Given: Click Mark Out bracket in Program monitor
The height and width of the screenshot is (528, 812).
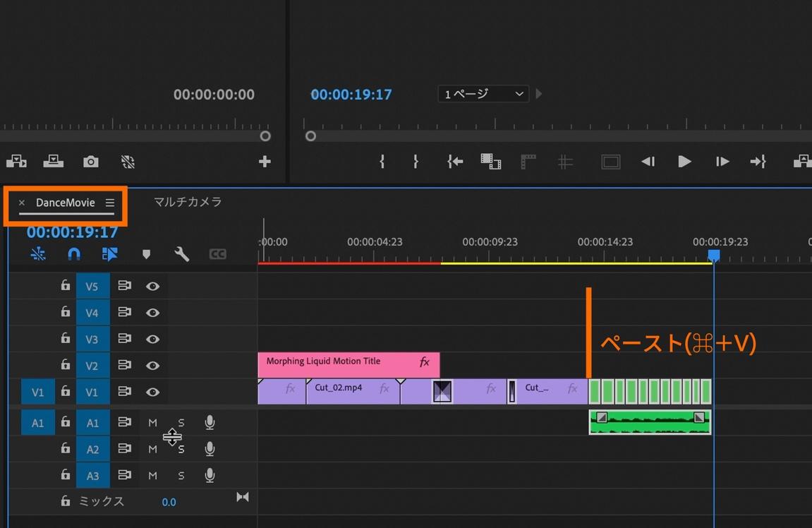Looking at the screenshot, I should click(x=416, y=162).
